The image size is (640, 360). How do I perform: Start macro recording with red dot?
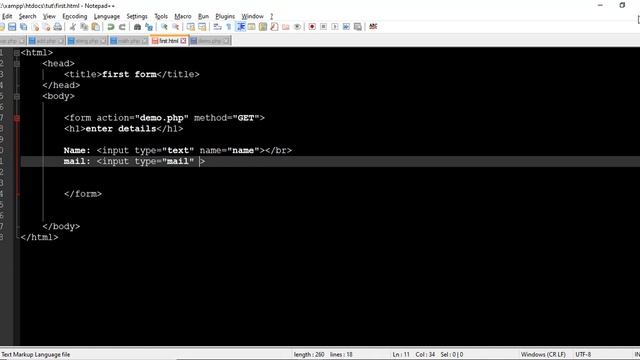point(312,27)
